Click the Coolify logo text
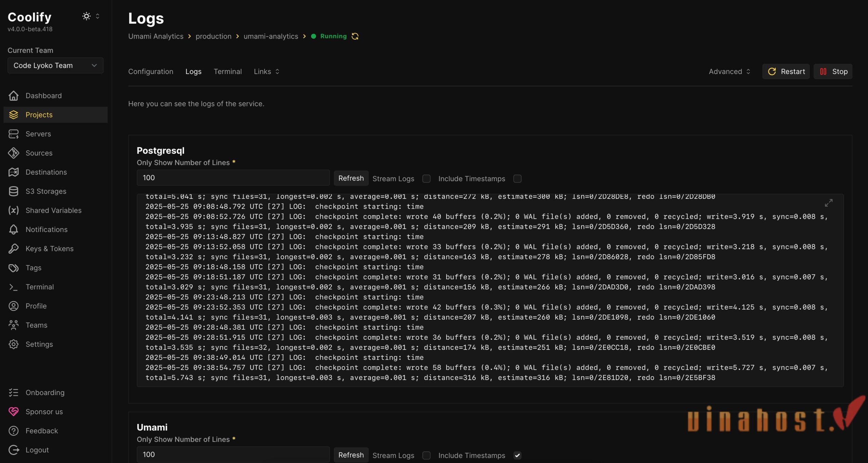868x463 pixels. (x=29, y=17)
